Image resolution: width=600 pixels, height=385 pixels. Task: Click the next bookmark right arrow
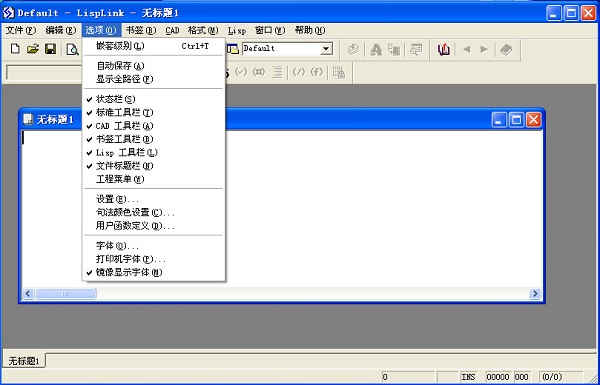click(x=484, y=49)
